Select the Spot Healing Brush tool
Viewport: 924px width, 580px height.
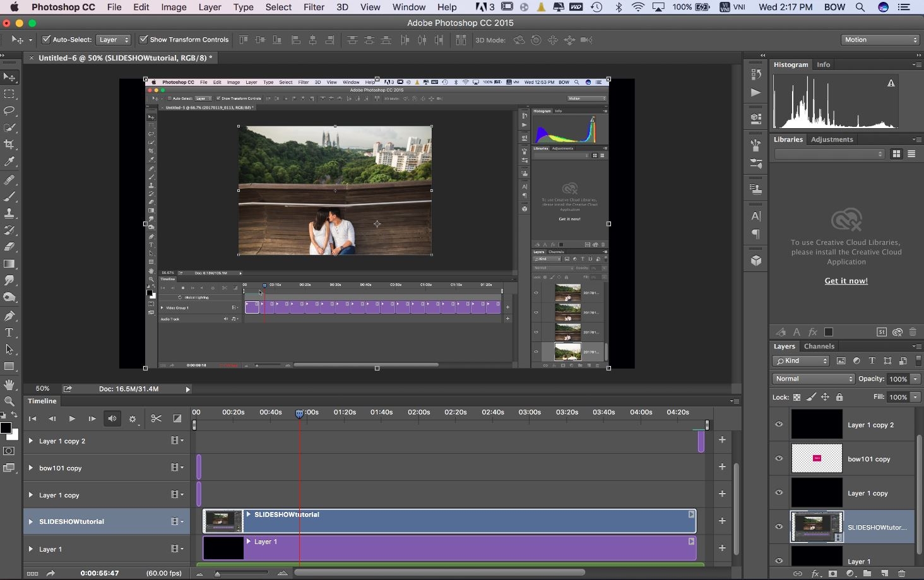[x=9, y=180]
